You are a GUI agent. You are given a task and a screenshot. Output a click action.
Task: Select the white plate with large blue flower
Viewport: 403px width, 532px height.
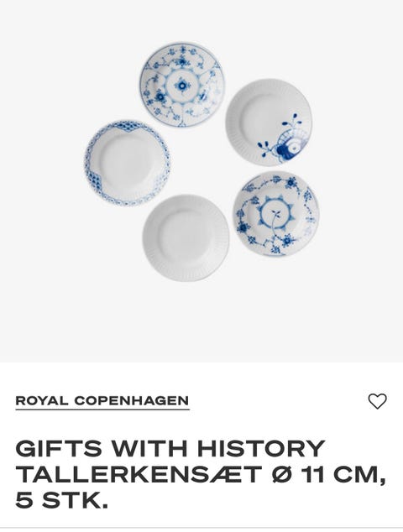pyautogui.click(x=269, y=123)
